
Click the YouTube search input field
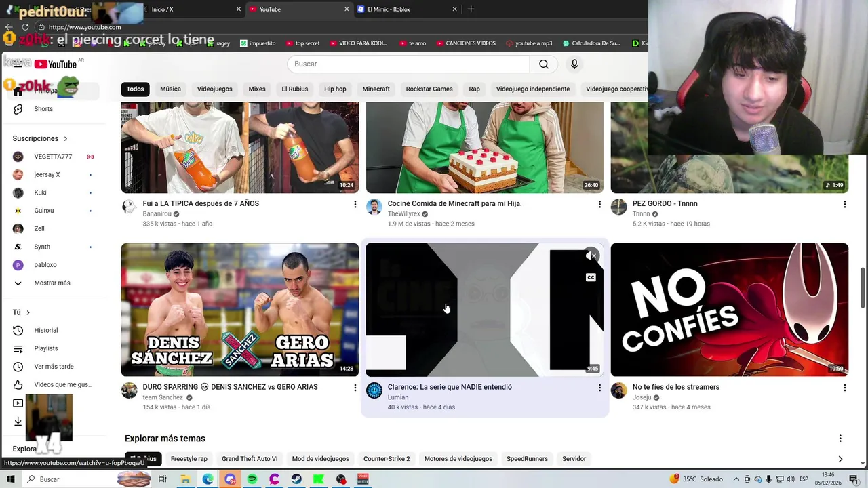408,64
